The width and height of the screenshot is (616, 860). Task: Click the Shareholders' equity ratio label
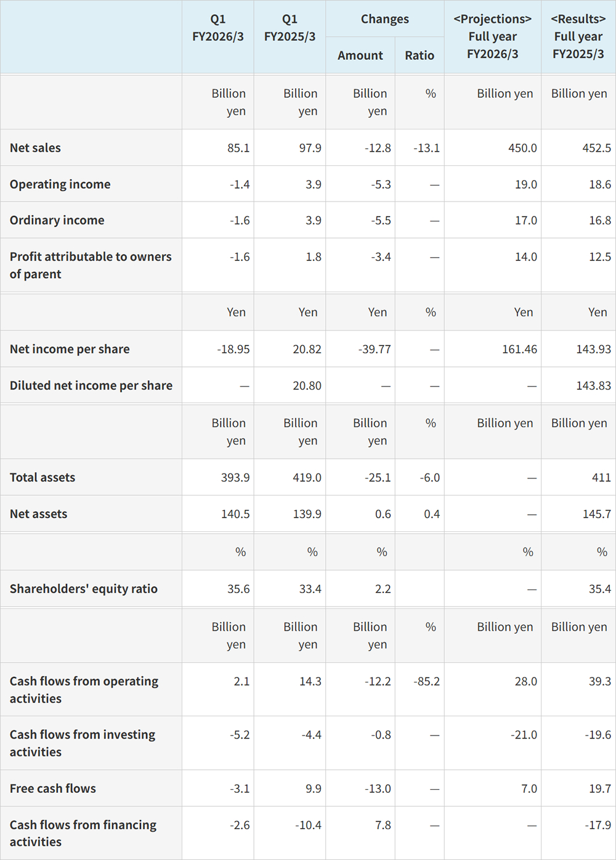(x=84, y=589)
